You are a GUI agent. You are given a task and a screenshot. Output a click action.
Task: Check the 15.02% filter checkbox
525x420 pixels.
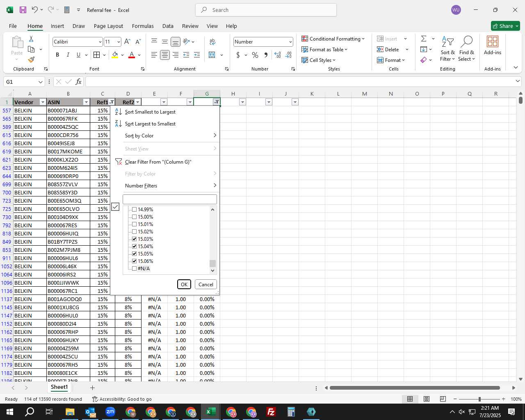[134, 232]
